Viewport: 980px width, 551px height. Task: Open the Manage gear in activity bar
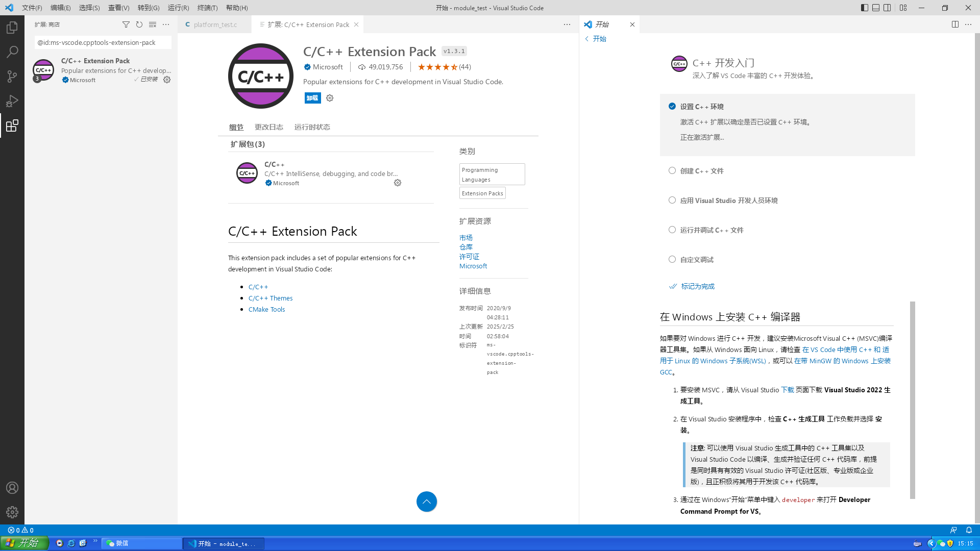12,512
